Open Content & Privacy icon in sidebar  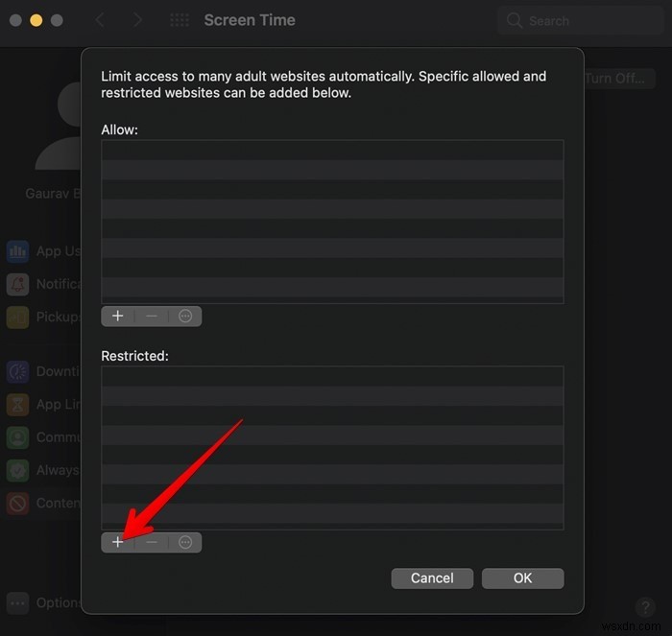(x=17, y=504)
